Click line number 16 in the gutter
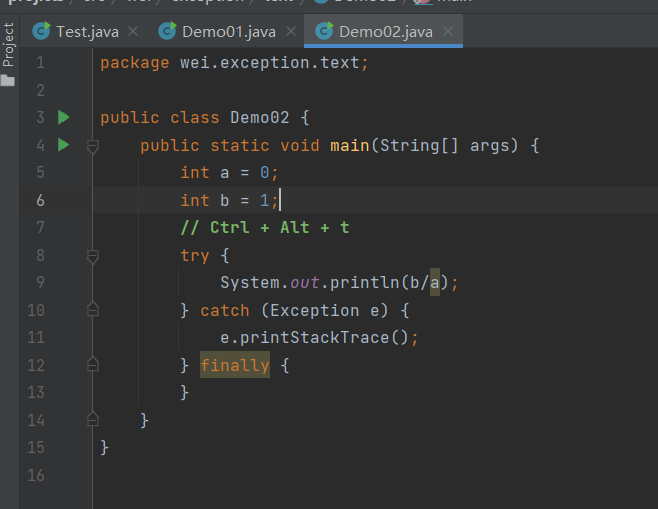The width and height of the screenshot is (658, 509). tap(36, 475)
